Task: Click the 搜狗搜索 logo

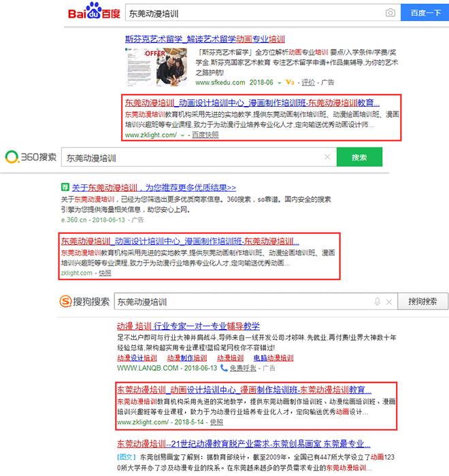Action: pos(84,301)
